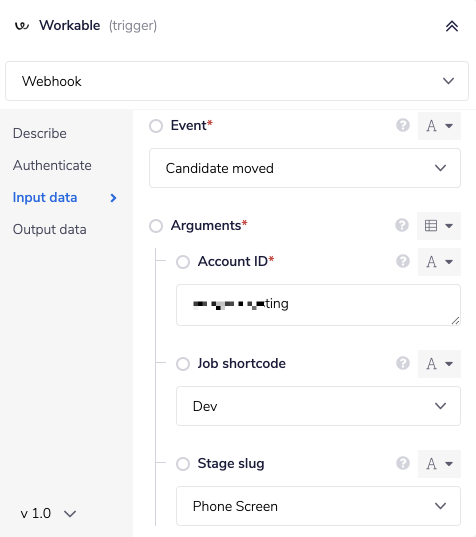Click the Workable logo icon
The width and height of the screenshot is (476, 537).
(x=22, y=26)
